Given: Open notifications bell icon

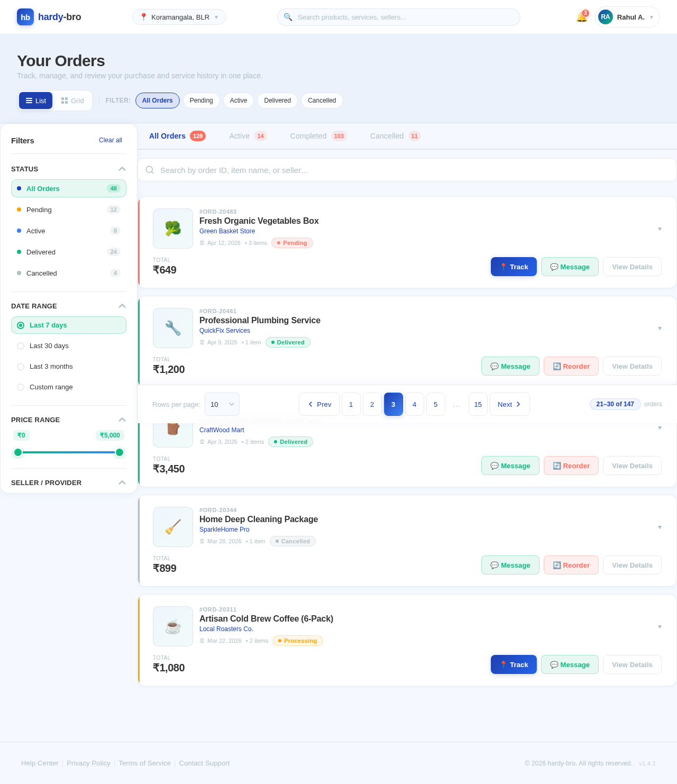Looking at the screenshot, I should (582, 17).
